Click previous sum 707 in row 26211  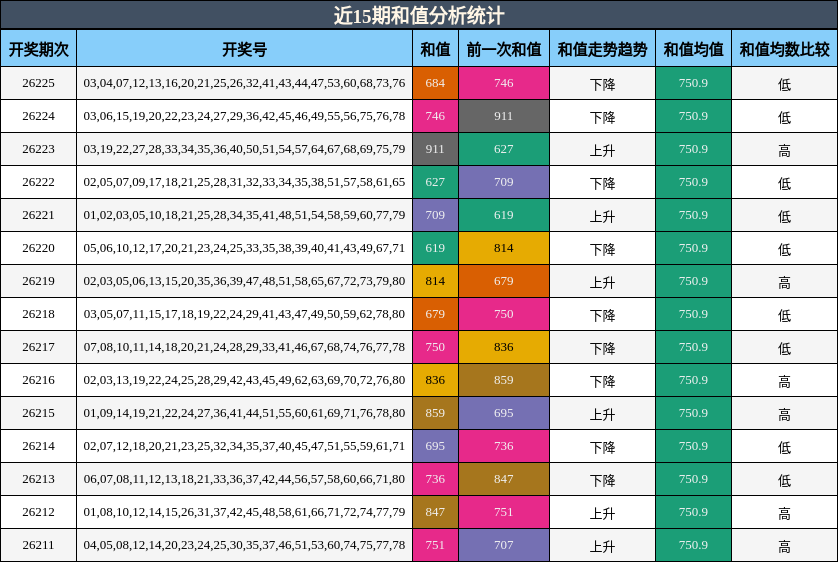click(503, 545)
